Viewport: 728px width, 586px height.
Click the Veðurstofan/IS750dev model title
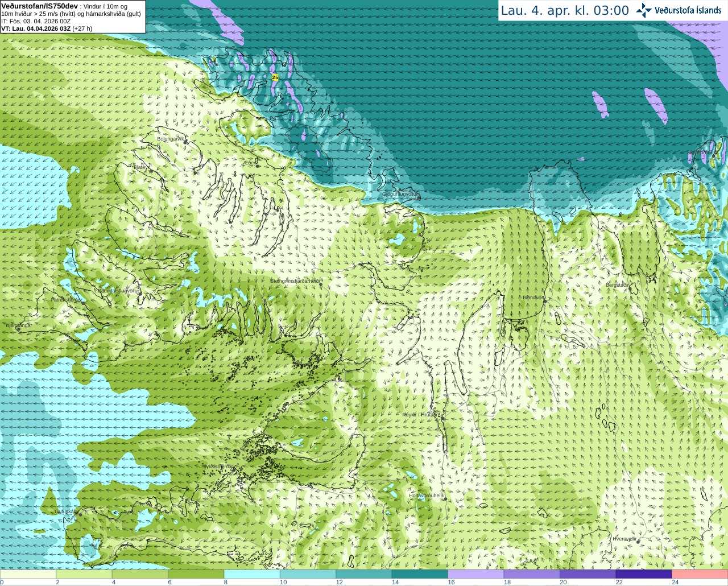tap(40, 6)
